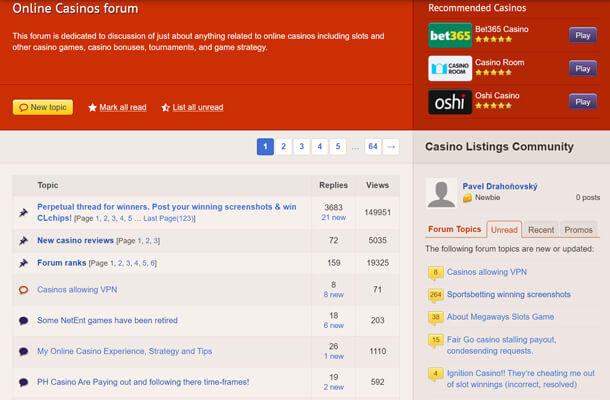Open Sportsbetting winning screenshots in sidebar
The width and height of the screenshot is (610, 400).
[509, 295]
